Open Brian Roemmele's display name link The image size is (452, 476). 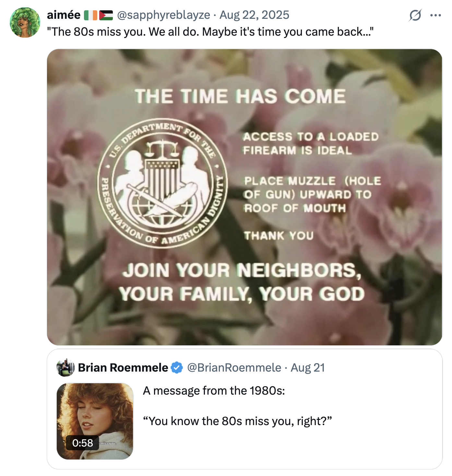point(123,368)
